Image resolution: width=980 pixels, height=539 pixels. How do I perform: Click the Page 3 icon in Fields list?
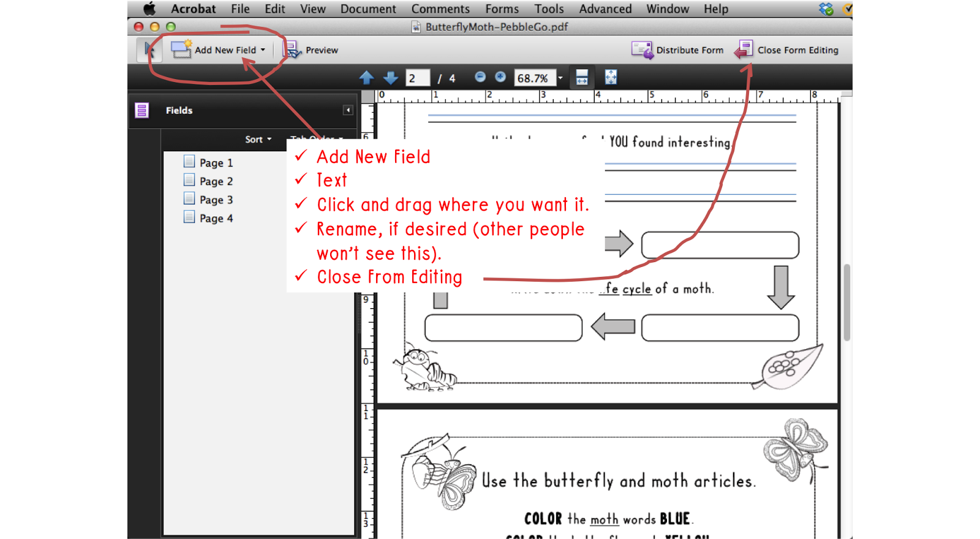[x=189, y=198]
